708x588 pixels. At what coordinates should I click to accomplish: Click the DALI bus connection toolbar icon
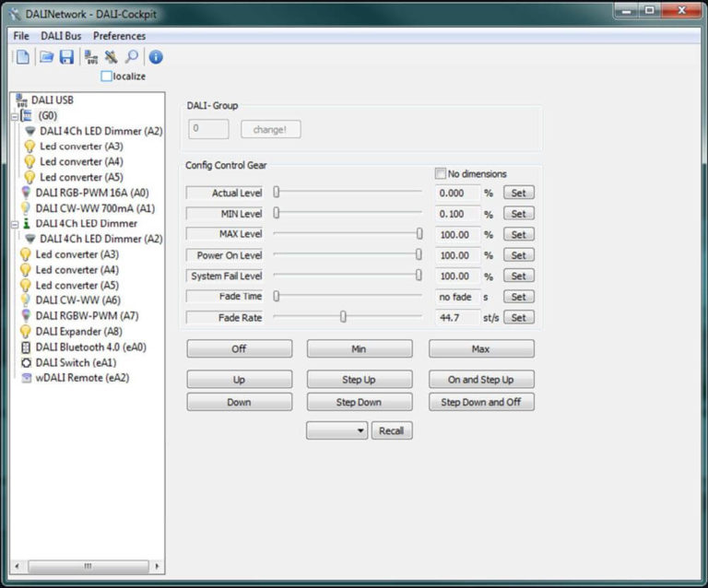pyautogui.click(x=90, y=57)
